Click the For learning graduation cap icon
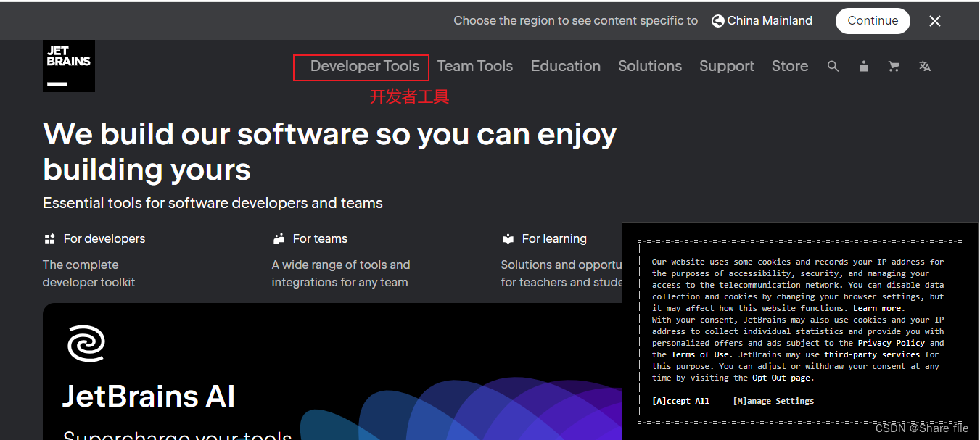The image size is (980, 440). click(x=508, y=238)
